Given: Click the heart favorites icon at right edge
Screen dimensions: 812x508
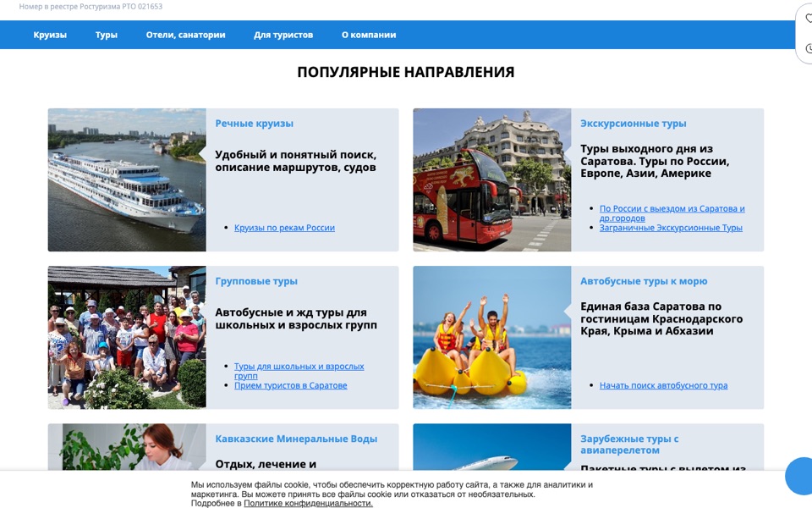Looking at the screenshot, I should tap(809, 19).
